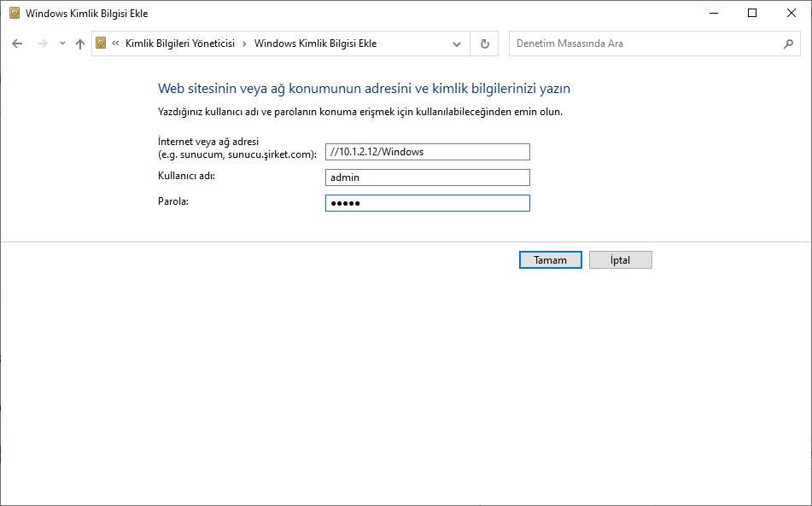Expand hidden breadcrumb chevrons in address bar

click(115, 44)
